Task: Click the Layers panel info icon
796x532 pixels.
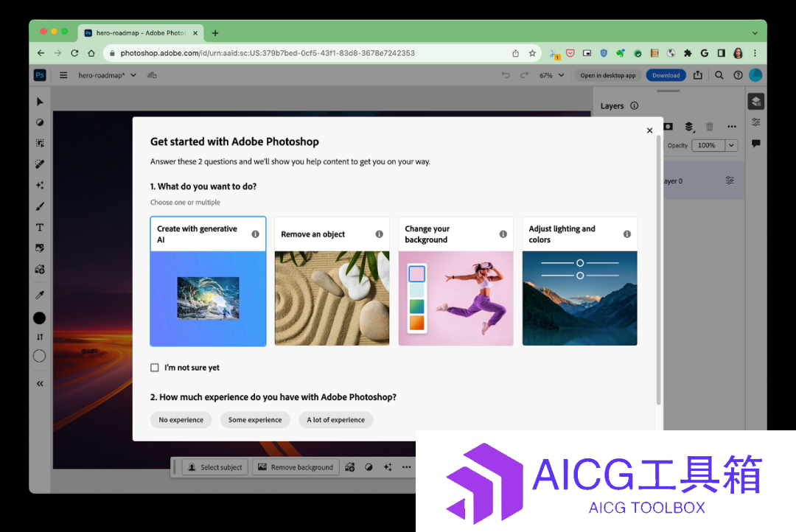Action: (x=634, y=105)
